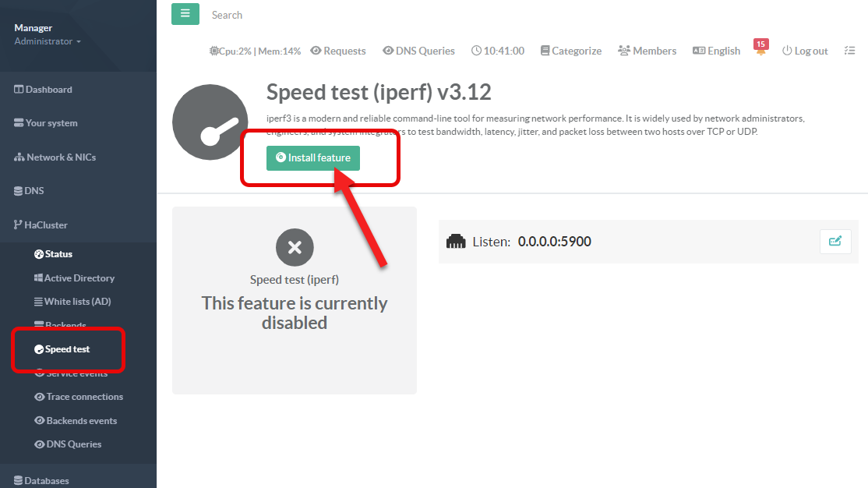The height and width of the screenshot is (488, 868).
Task: View current time clock item 10:41:00
Action: coord(498,51)
